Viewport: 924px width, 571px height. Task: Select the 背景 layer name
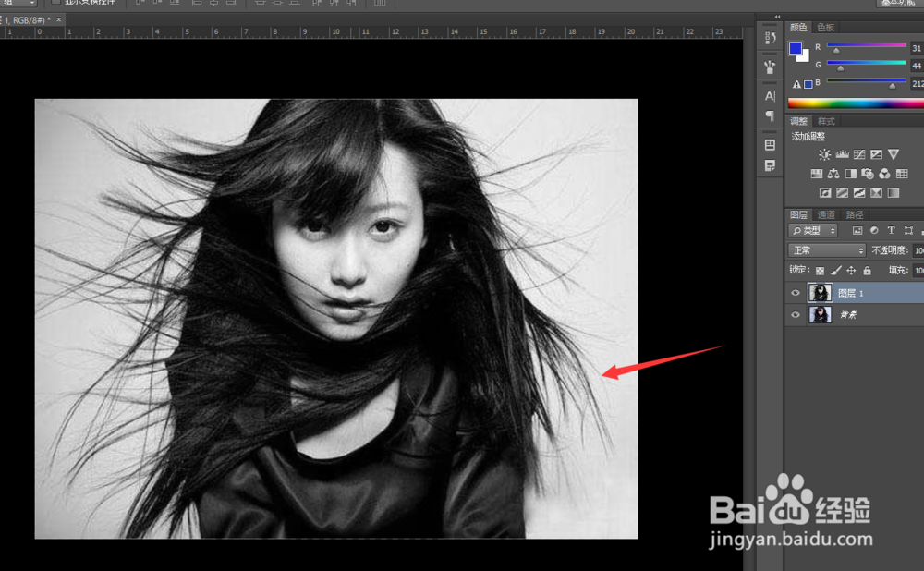click(848, 315)
